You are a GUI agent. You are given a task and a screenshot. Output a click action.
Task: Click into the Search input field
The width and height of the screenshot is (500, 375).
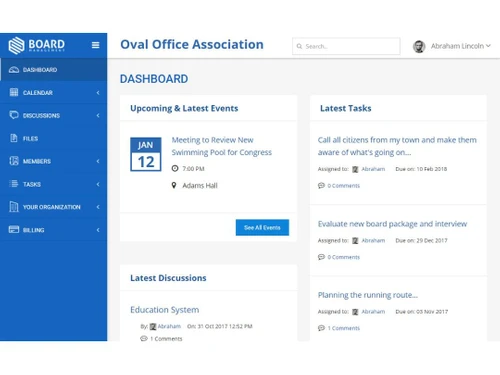(x=346, y=46)
